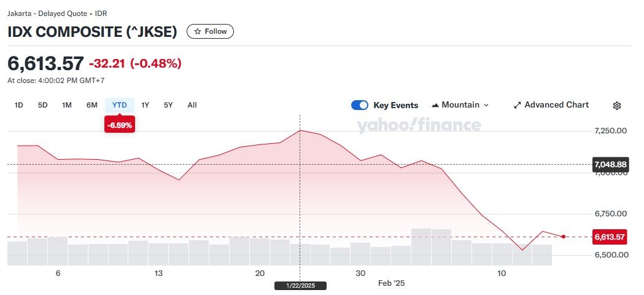Image resolution: width=644 pixels, height=295 pixels.
Task: Switch to the 1M range
Action: 67,105
